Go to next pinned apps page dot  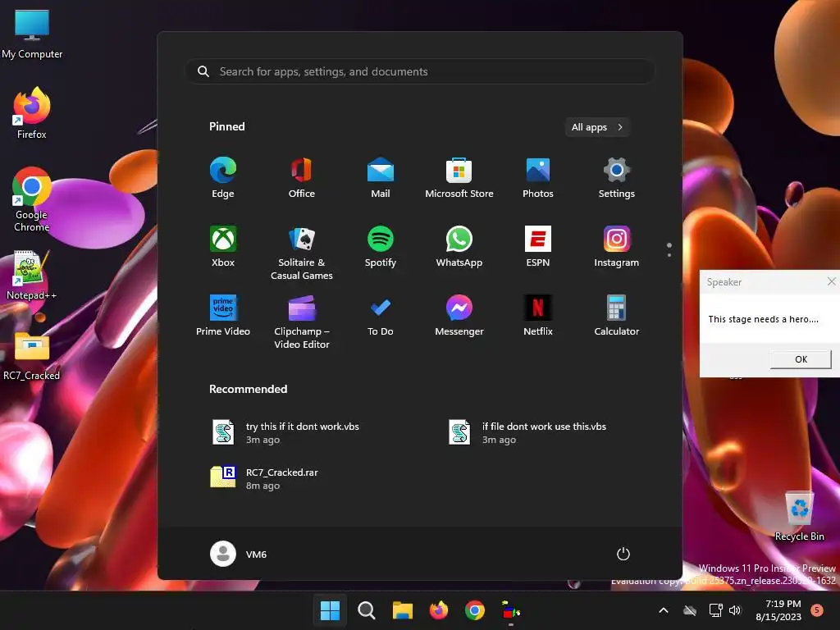pos(669,255)
